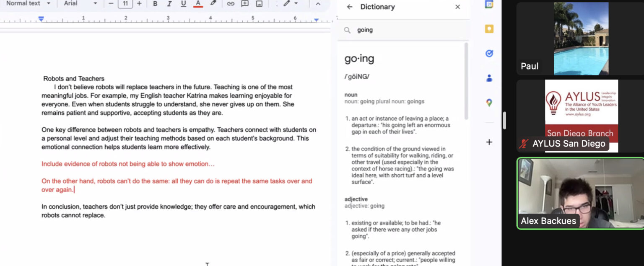
Task: Click the pronunciation text '/ˈgōiNG/'
Action: (357, 77)
